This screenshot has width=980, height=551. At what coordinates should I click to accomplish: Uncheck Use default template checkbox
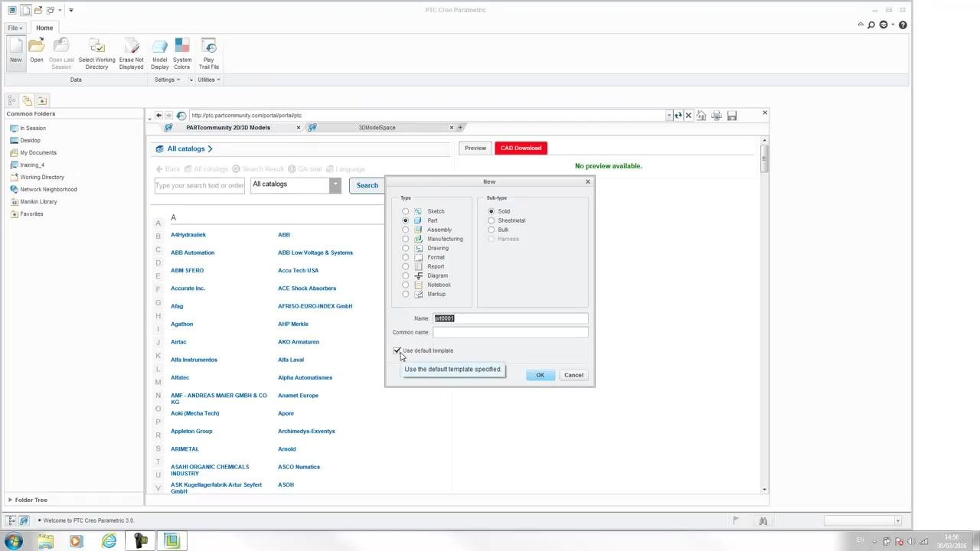point(397,350)
